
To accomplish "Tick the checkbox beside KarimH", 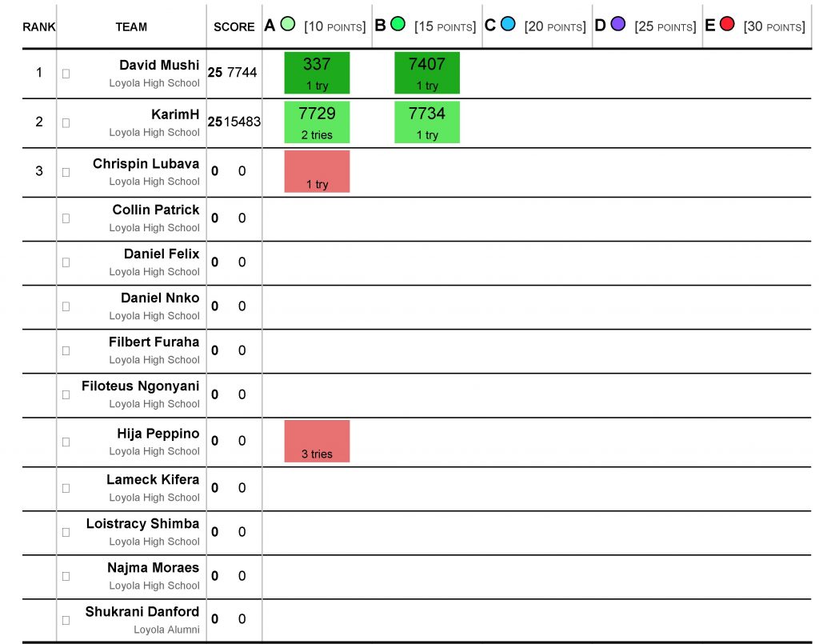I will pyautogui.click(x=66, y=122).
